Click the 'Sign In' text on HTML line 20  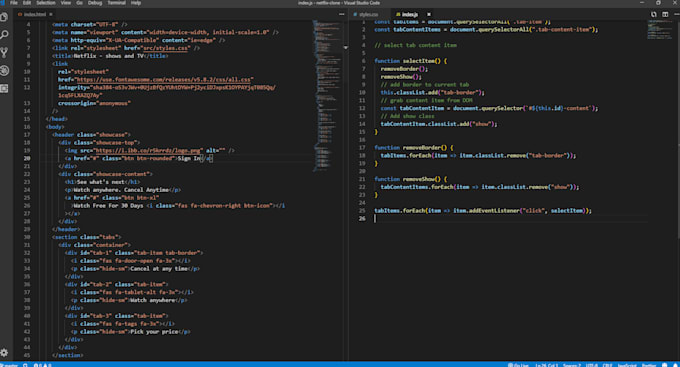[189, 158]
